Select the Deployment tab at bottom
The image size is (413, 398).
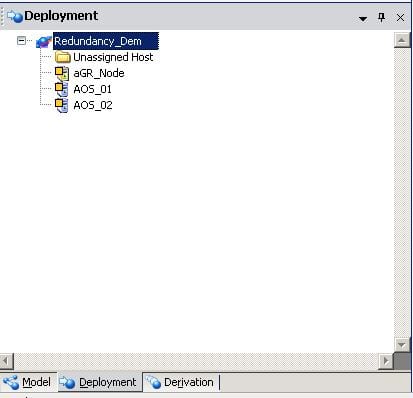click(99, 382)
